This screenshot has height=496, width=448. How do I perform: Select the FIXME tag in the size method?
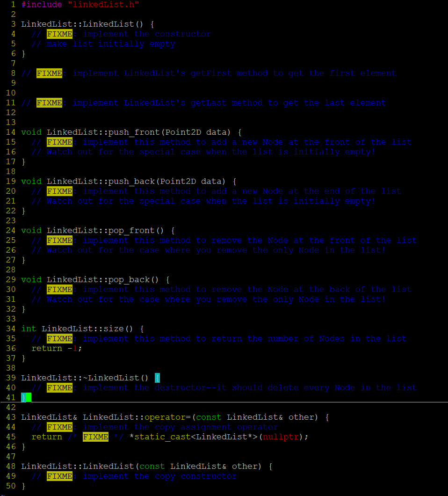59,338
